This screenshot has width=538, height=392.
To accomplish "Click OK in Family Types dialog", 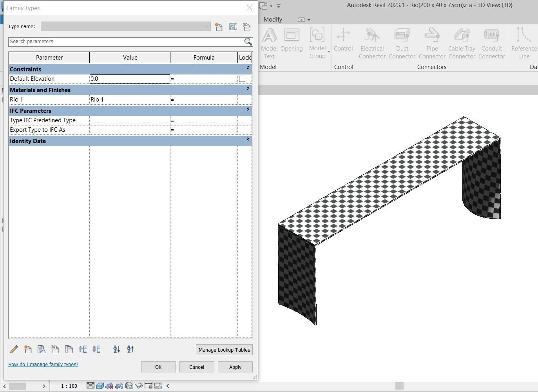I will tap(158, 367).
